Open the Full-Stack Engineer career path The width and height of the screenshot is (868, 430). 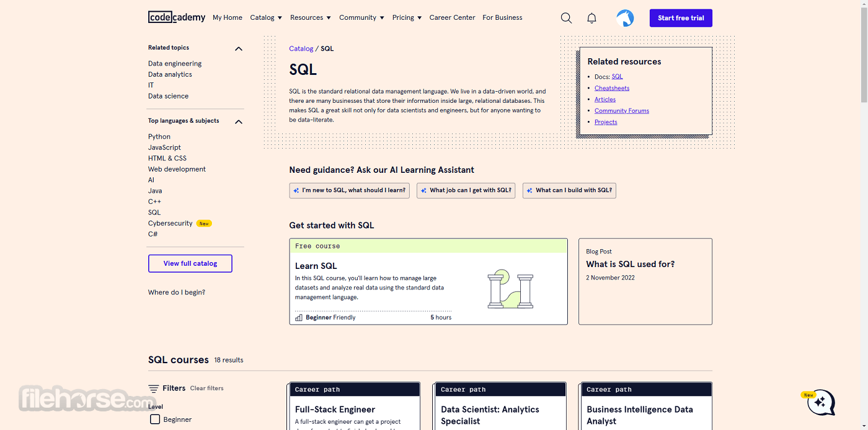354,406
